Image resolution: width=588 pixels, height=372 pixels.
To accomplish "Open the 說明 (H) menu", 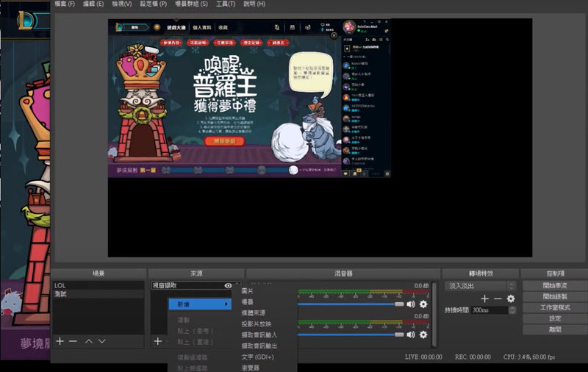I will click(x=254, y=4).
